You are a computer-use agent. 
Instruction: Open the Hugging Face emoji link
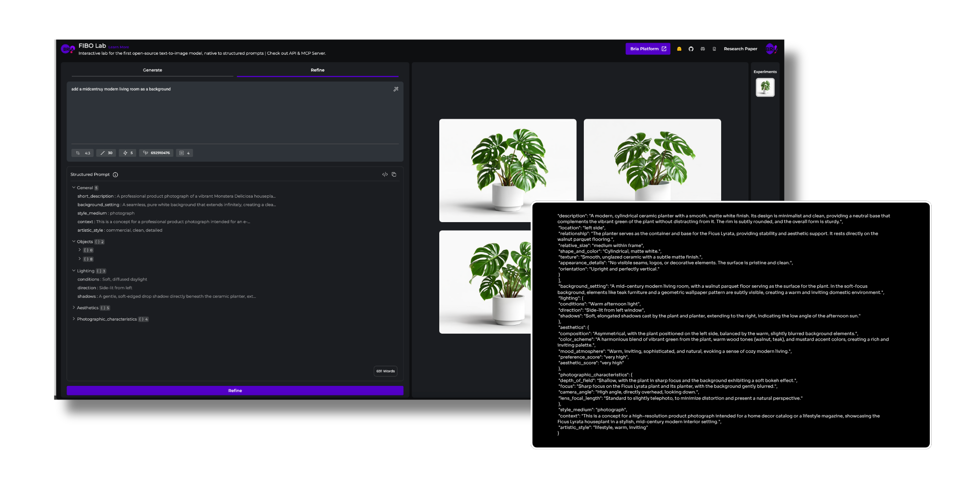click(x=679, y=49)
